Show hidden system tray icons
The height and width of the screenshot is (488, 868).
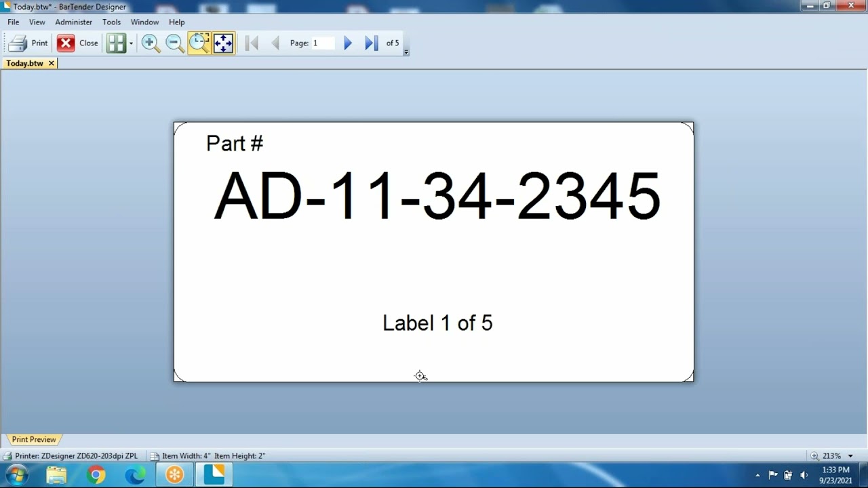tap(757, 475)
